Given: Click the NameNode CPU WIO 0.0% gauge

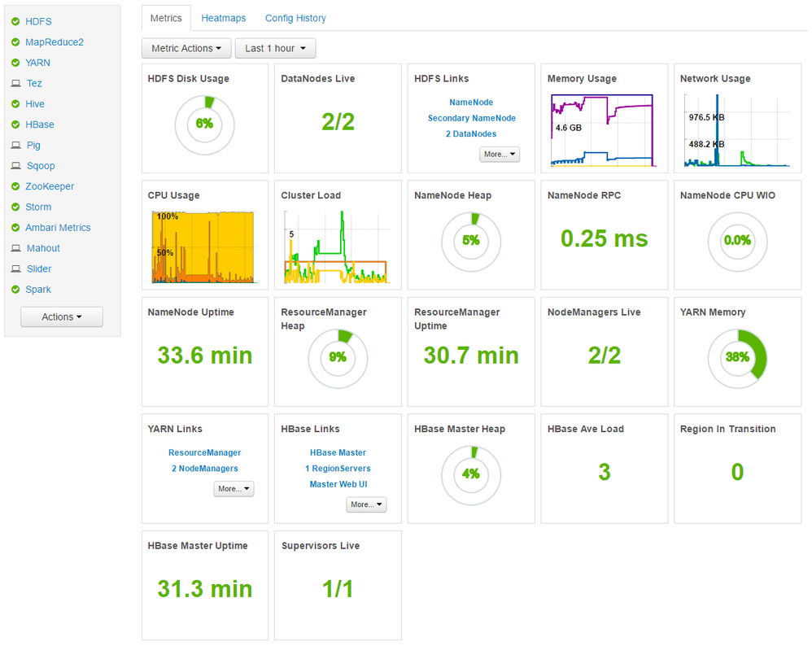Looking at the screenshot, I should 737,242.
